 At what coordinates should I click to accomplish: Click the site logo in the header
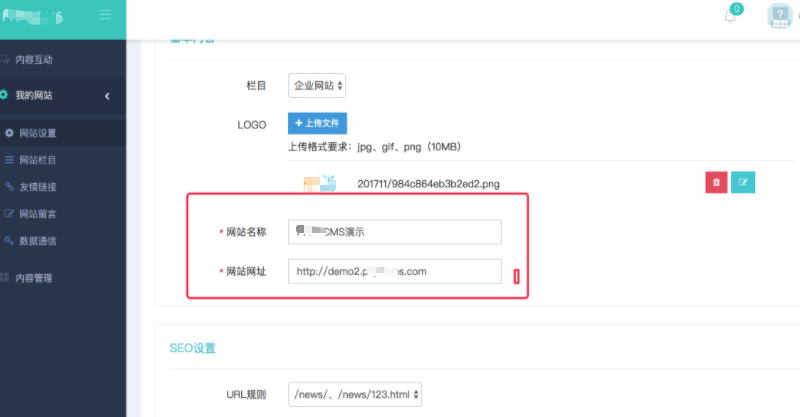(x=33, y=17)
